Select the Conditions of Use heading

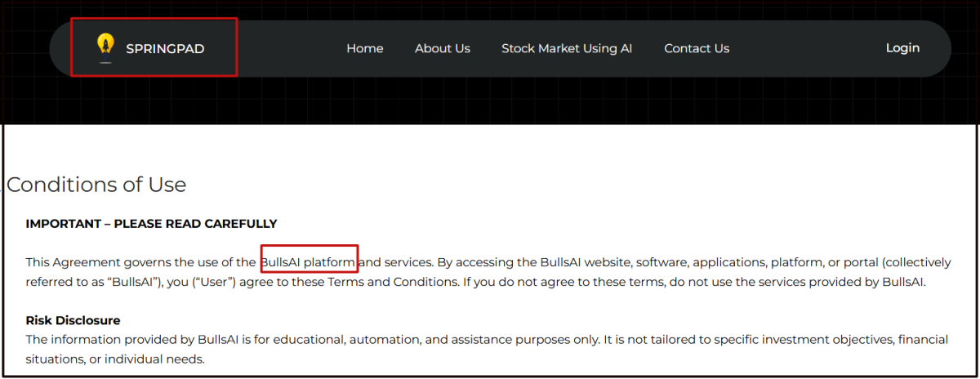(96, 185)
